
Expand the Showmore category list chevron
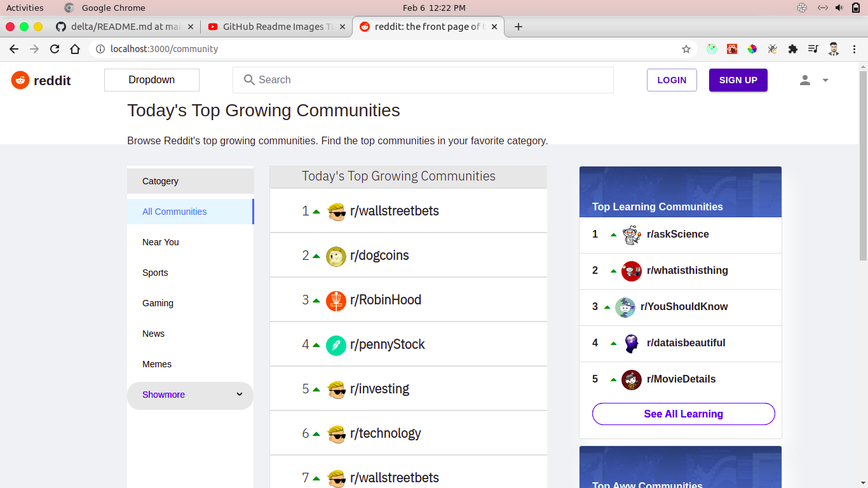pos(240,395)
